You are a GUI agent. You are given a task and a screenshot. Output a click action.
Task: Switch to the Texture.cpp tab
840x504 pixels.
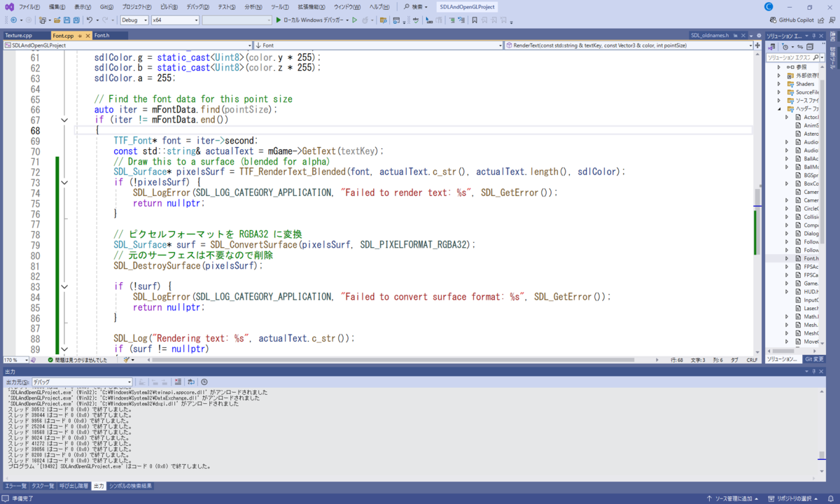coord(18,35)
